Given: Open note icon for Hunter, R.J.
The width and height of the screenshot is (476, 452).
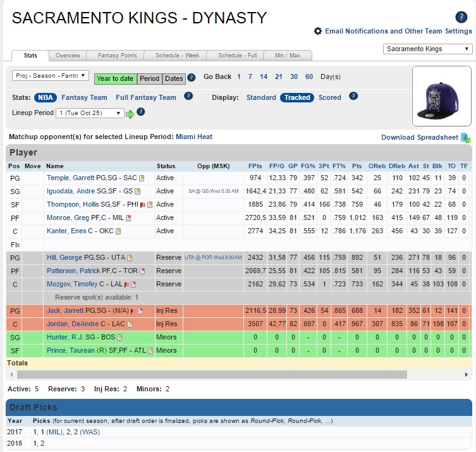Looking at the screenshot, I should pyautogui.click(x=119, y=337).
